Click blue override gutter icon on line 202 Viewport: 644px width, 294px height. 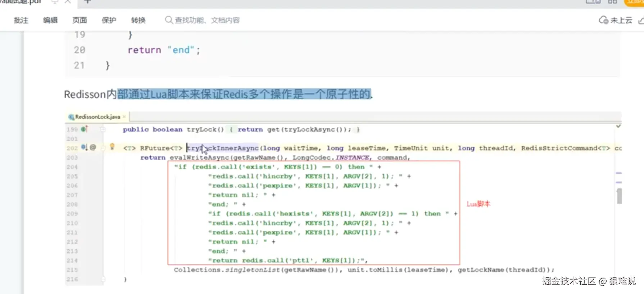point(84,147)
